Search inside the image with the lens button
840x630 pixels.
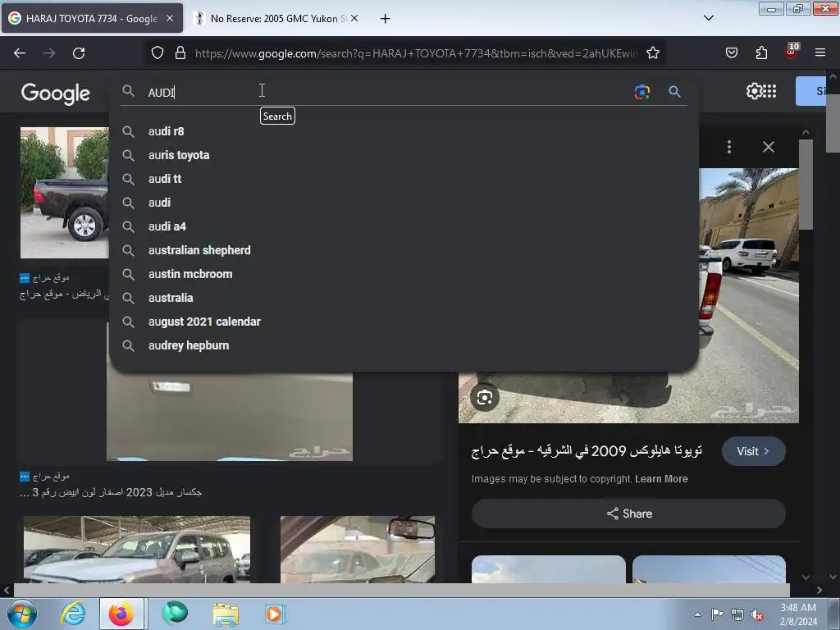[x=484, y=398]
